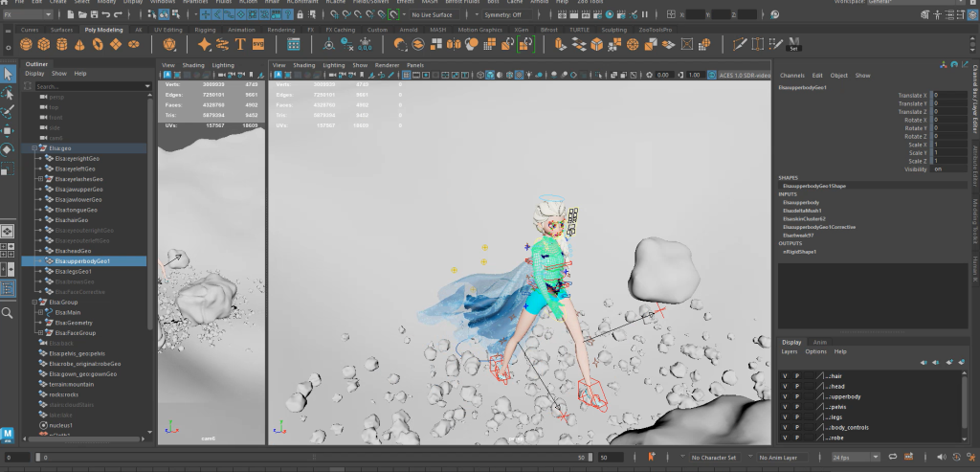Click the nRigidShape1 output node

coord(799,251)
